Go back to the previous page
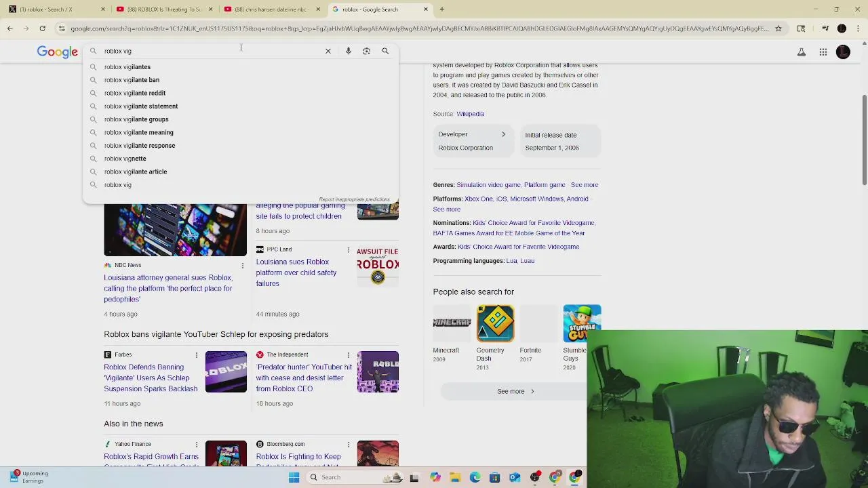 10,28
